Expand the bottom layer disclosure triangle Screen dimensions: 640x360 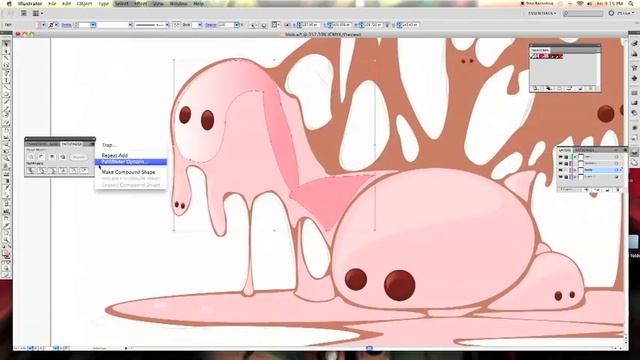575,177
